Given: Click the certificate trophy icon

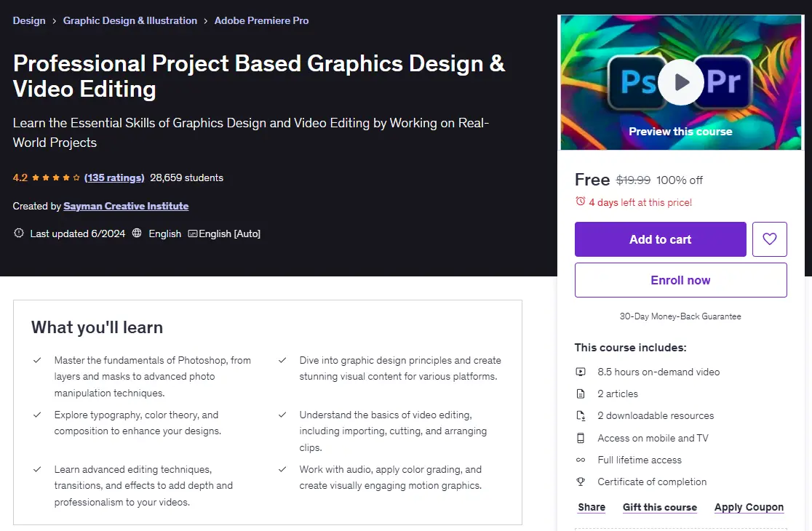Looking at the screenshot, I should point(581,482).
